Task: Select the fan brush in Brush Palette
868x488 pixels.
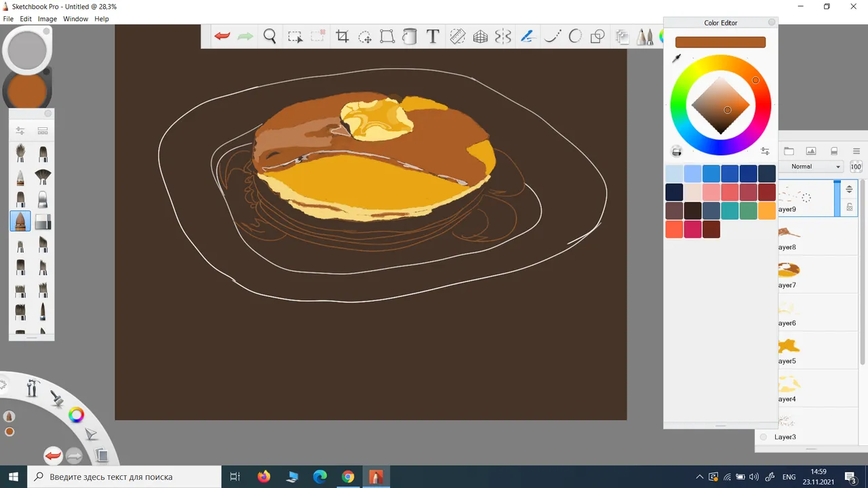Action: 43,177
